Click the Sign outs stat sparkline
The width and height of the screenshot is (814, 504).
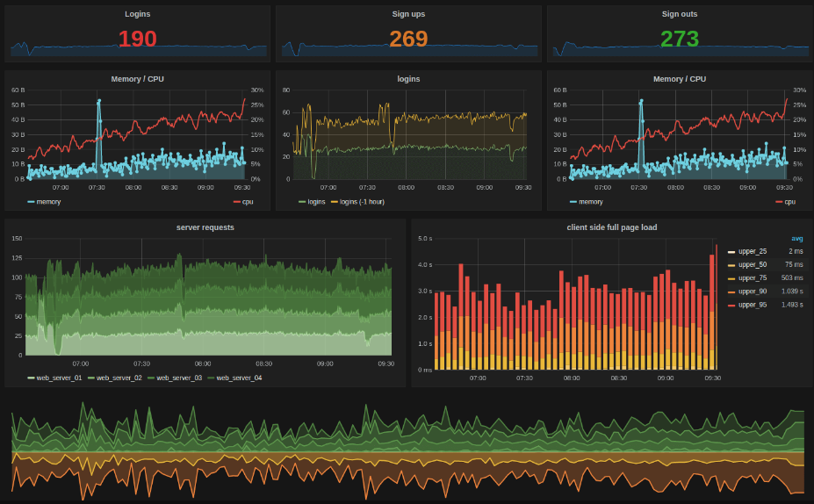[681, 49]
